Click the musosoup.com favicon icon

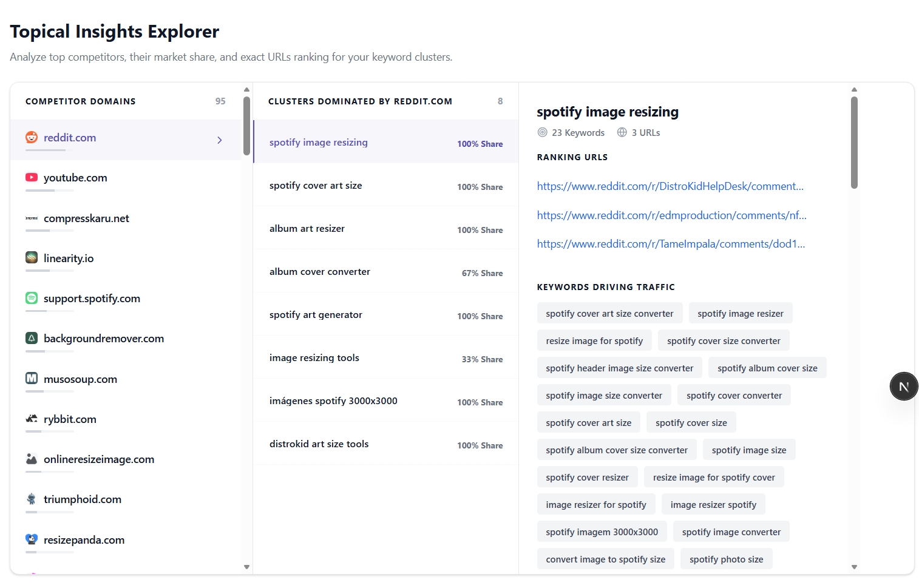32,379
